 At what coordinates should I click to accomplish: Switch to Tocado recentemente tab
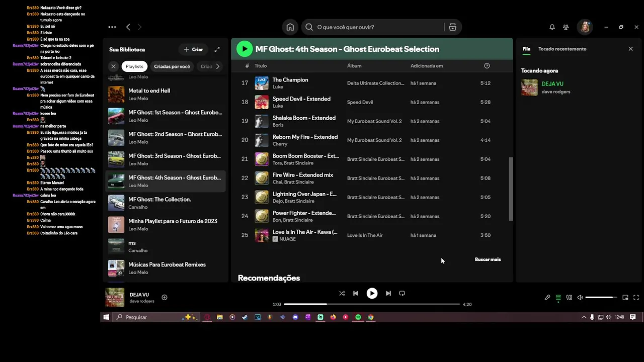562,49
